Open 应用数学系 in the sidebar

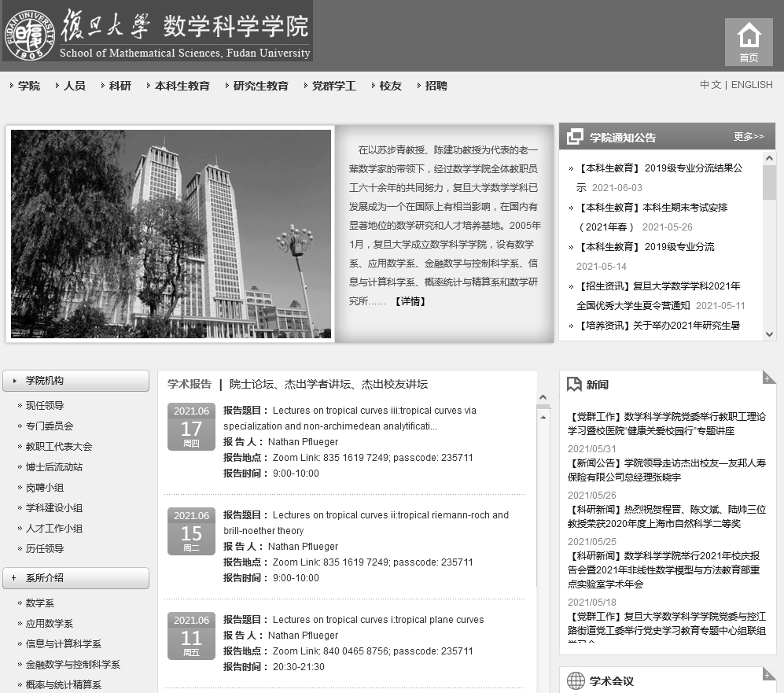pyautogui.click(x=50, y=624)
